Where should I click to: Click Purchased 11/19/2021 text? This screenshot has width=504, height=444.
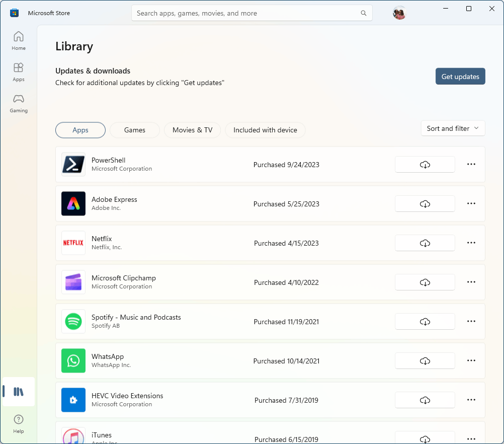pyautogui.click(x=286, y=322)
